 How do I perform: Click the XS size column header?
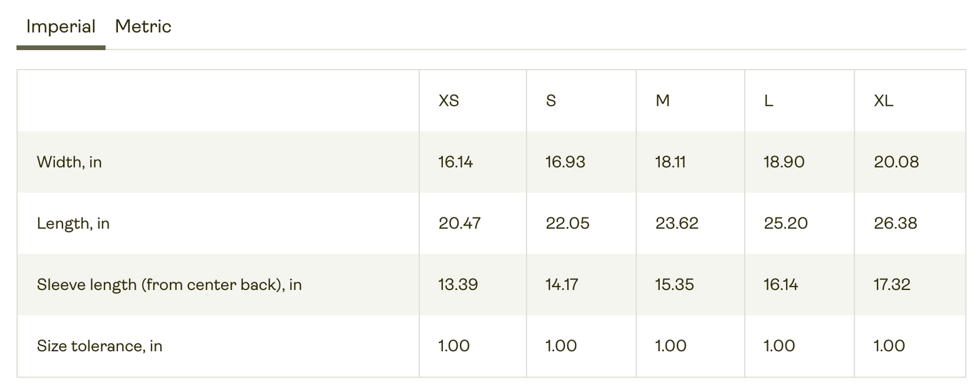[x=449, y=101]
